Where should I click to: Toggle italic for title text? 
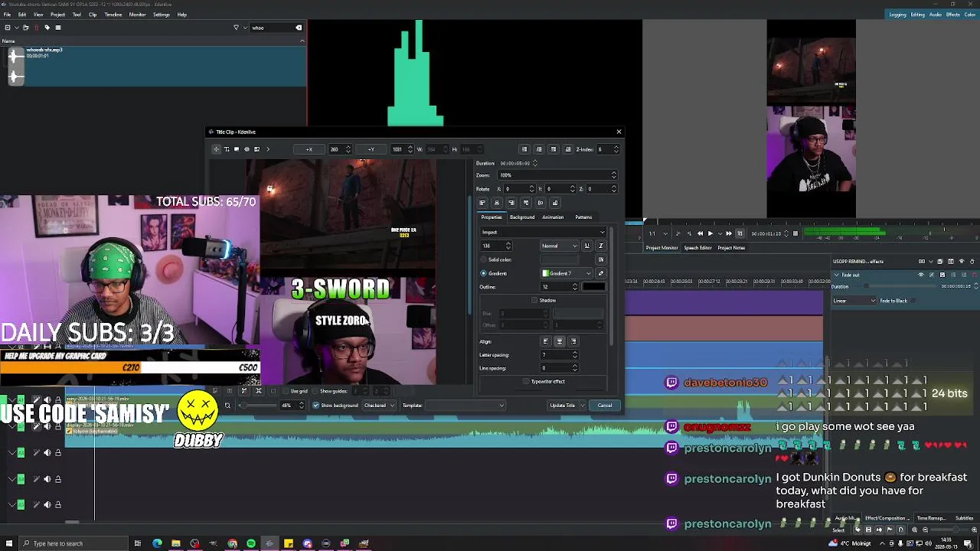601,246
